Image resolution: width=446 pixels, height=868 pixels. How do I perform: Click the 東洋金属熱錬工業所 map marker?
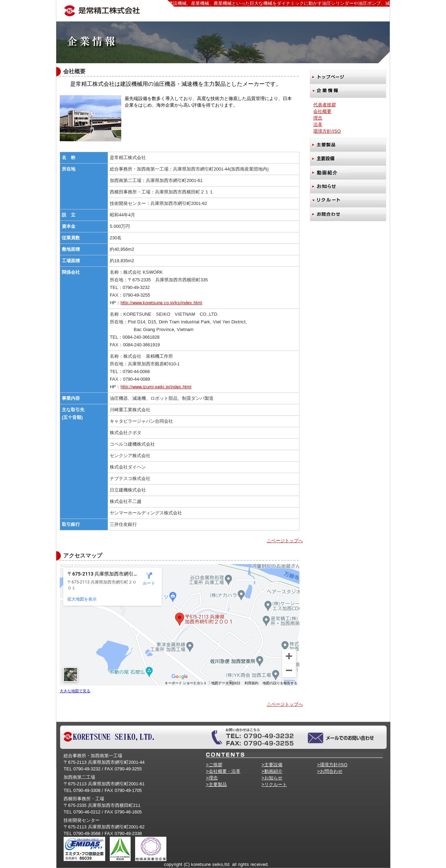point(190,646)
